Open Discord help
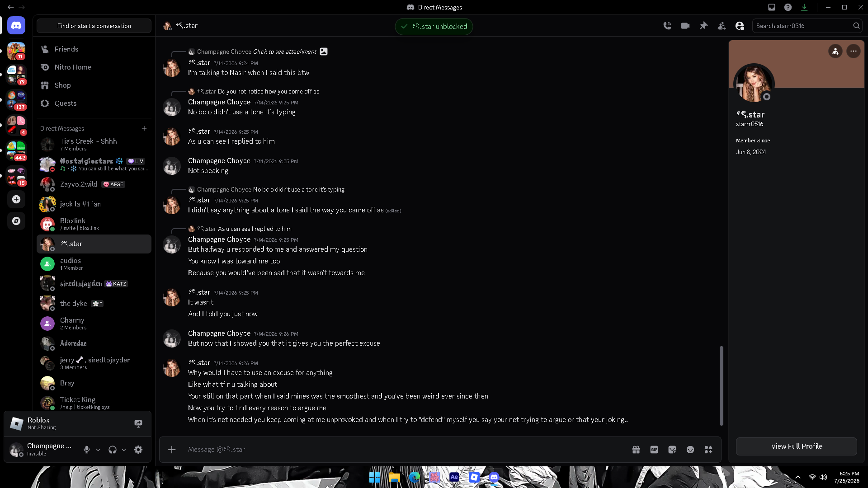 pos(788,7)
